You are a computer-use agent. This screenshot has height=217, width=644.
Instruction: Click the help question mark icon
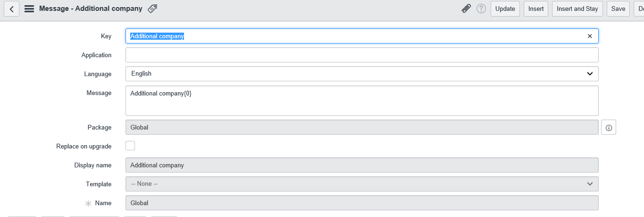pyautogui.click(x=481, y=9)
